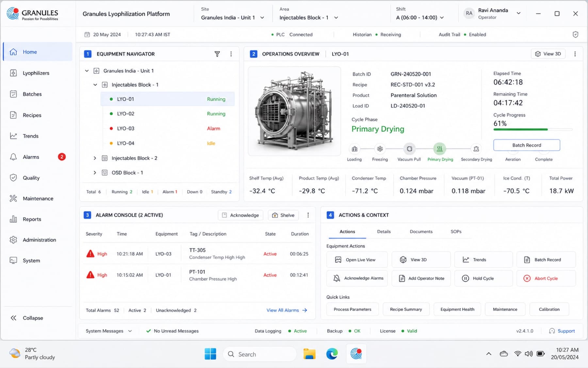The width and height of the screenshot is (588, 368).
Task: Collapse the Granules India - Unit 1 tree node
Action: click(x=87, y=71)
